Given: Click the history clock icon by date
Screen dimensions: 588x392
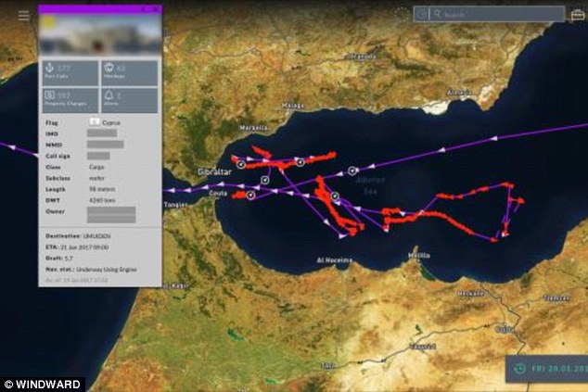Looking at the screenshot, I should [x=522, y=368].
